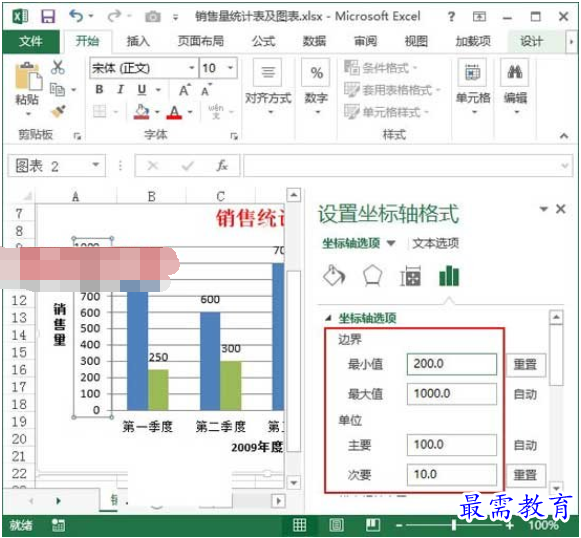The image size is (581, 538).
Task: Click the Paste clipboard icon
Action: (x=28, y=76)
